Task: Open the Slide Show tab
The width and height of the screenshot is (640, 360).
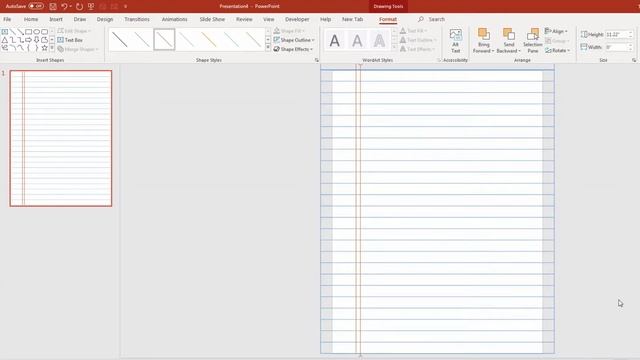Action: click(212, 19)
